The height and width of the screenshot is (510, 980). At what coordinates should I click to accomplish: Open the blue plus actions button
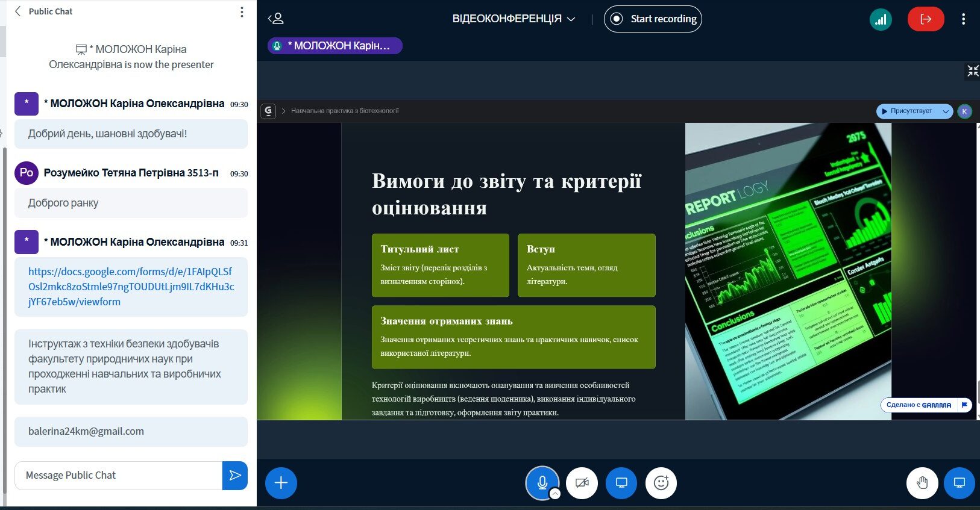tap(281, 483)
